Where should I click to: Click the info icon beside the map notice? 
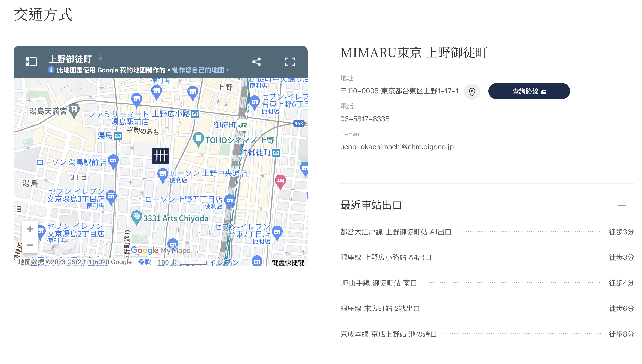pos(51,70)
